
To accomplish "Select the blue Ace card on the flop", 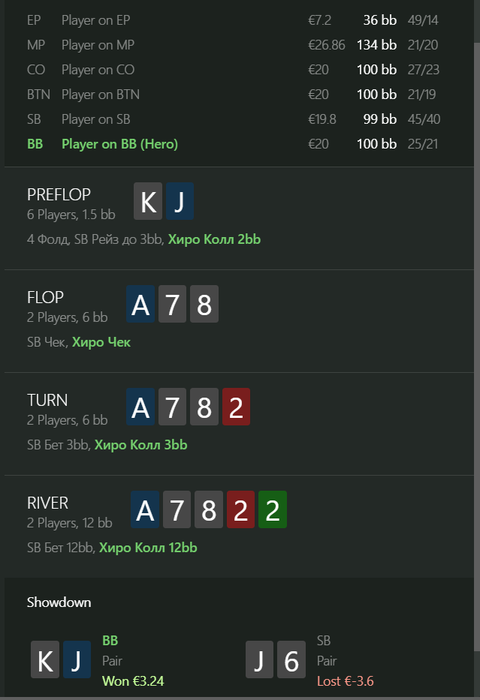I will point(140,304).
